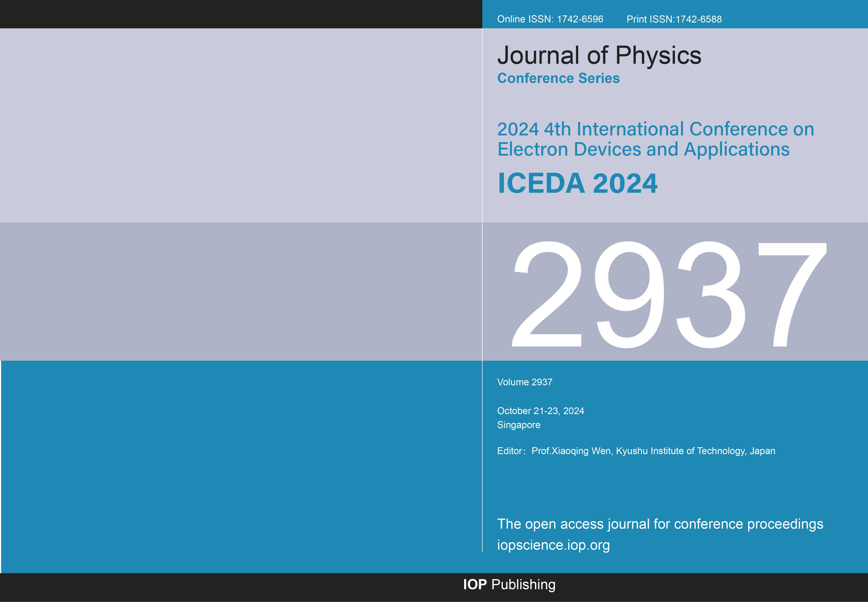
Task: Click the Conference Series subtitle
Action: (x=558, y=78)
